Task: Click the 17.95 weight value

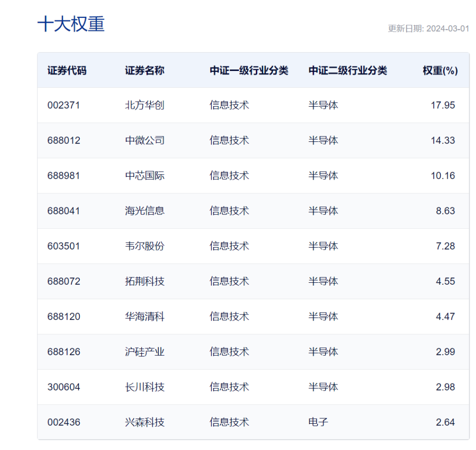Action: point(443,105)
